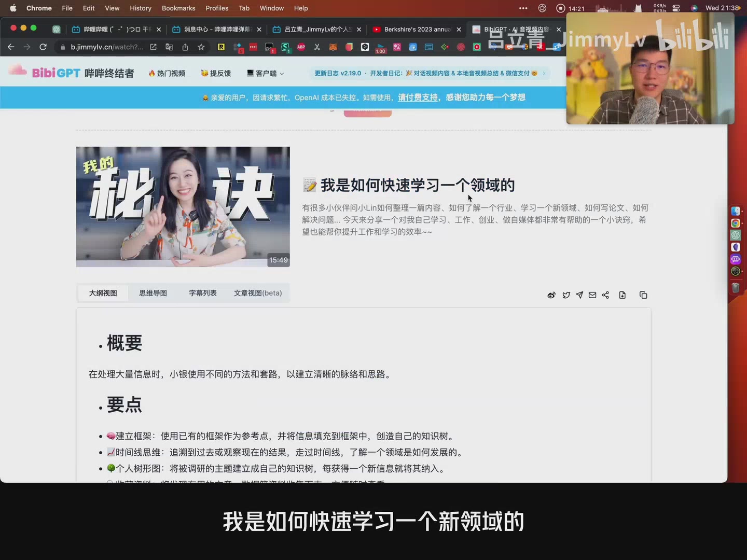Open the Adblock Plus extension
The image size is (747, 560).
(x=301, y=47)
